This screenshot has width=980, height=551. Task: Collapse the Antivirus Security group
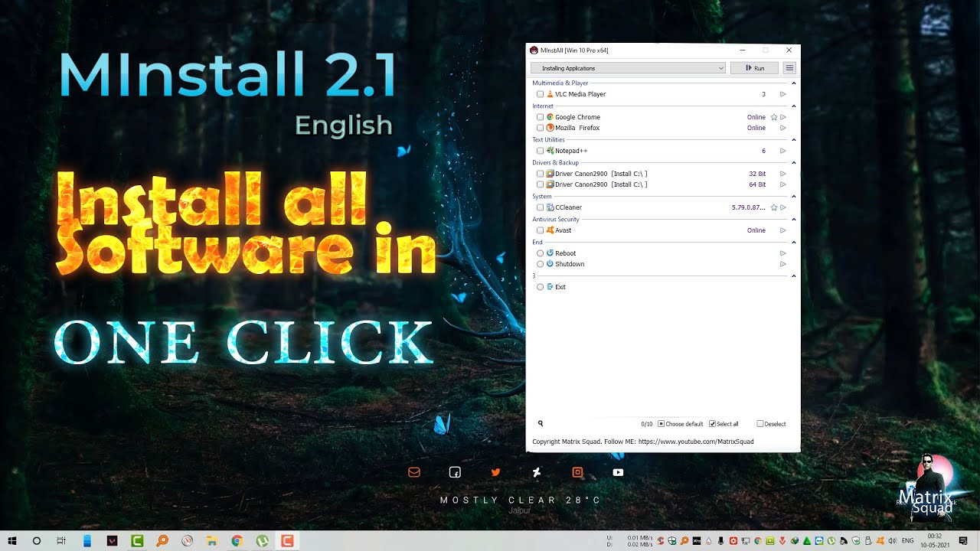point(793,219)
